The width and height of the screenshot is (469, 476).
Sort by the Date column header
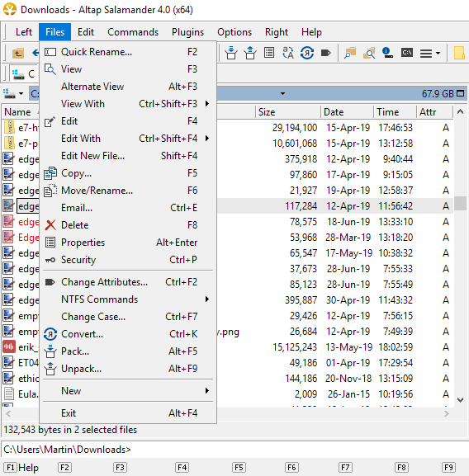(x=347, y=112)
